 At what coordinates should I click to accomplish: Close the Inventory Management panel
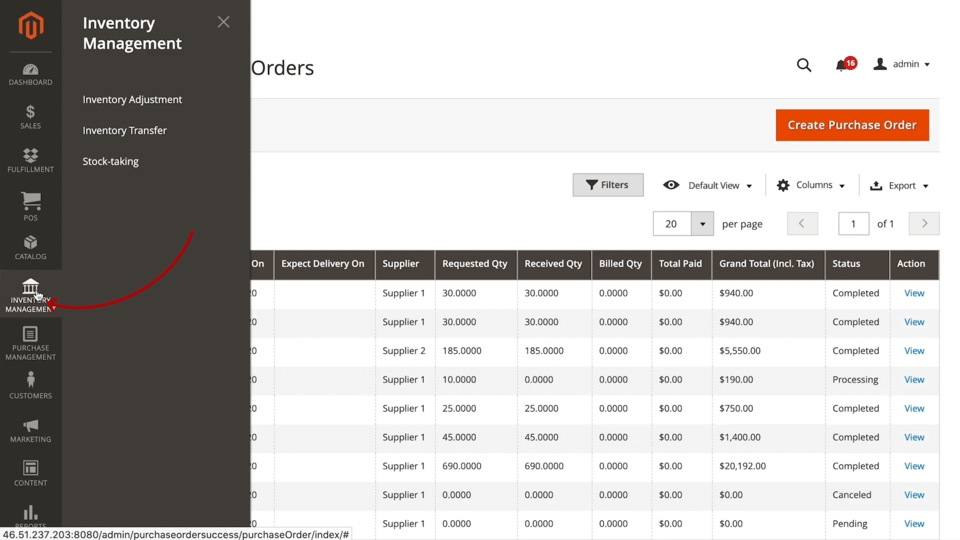pyautogui.click(x=223, y=22)
